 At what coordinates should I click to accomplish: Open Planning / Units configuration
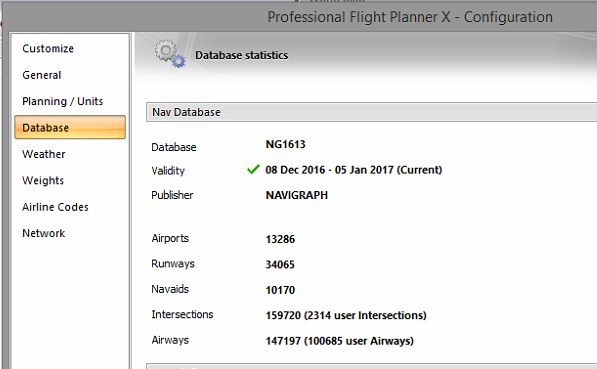(x=62, y=101)
